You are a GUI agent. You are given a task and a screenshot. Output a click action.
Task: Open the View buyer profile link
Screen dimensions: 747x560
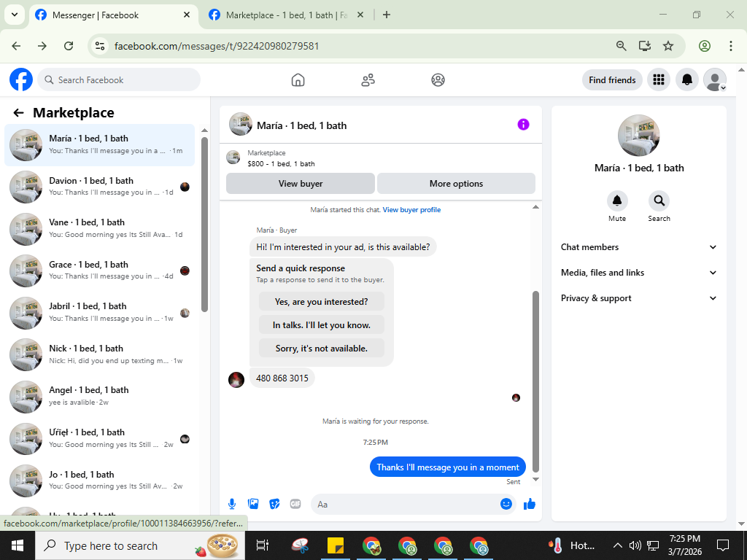tap(411, 210)
